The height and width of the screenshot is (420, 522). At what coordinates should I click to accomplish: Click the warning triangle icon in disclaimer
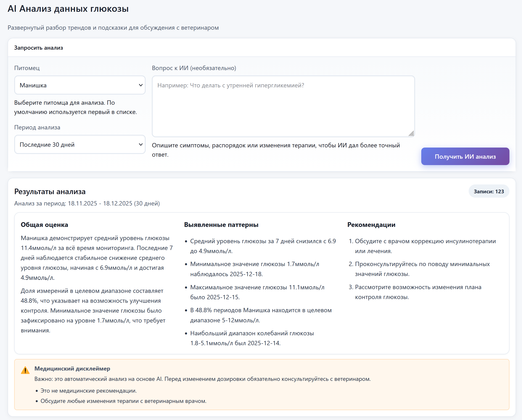pyautogui.click(x=25, y=370)
